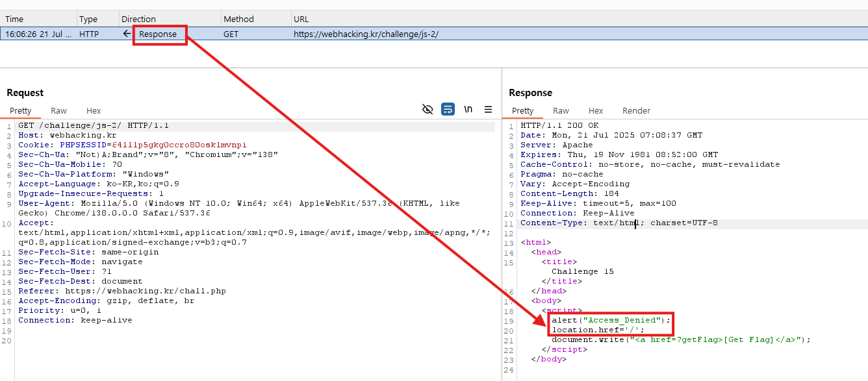868x381 pixels.
Task: Click the webhacking.kr/challenge/js-2/ URL cell
Action: 366,34
